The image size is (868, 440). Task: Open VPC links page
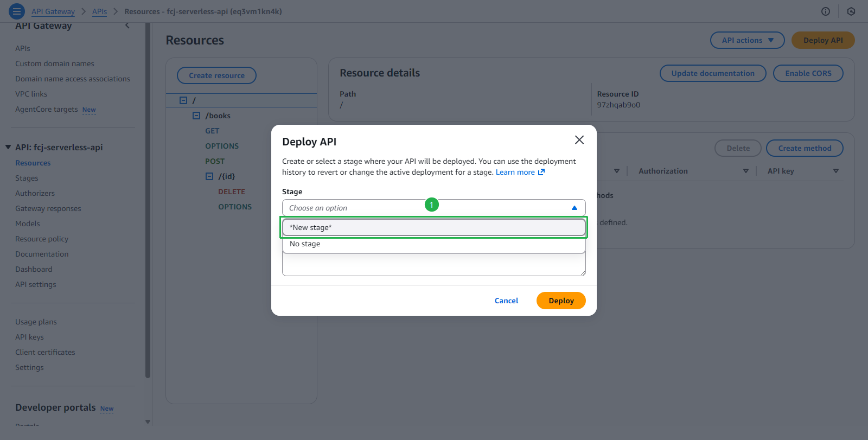click(x=31, y=94)
